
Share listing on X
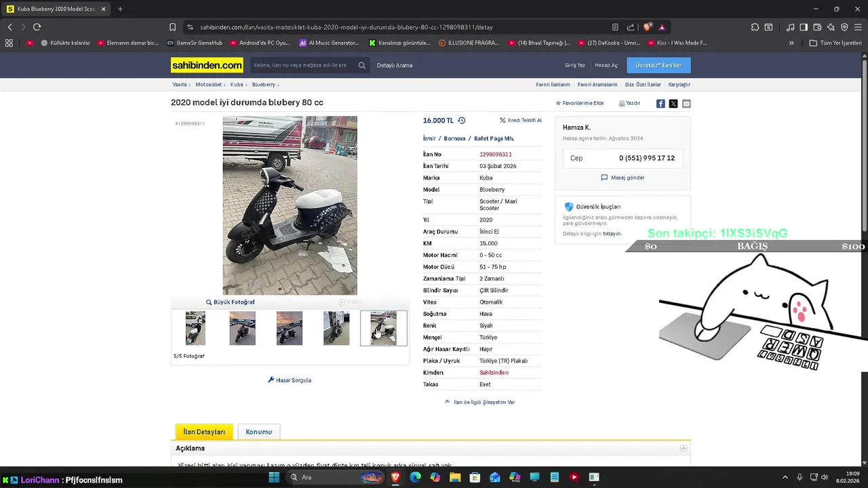(673, 104)
